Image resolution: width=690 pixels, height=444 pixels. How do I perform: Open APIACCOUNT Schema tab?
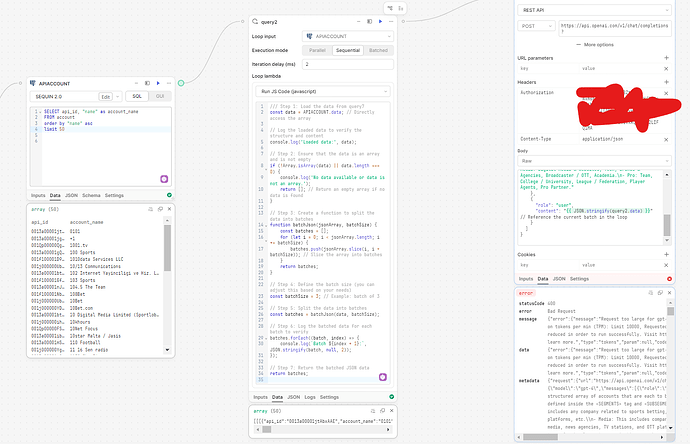[x=91, y=195]
